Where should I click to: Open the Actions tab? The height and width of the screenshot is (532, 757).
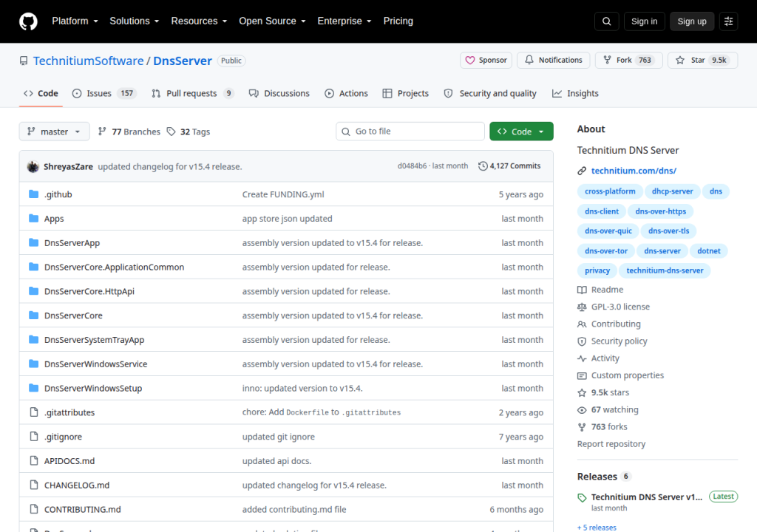click(x=346, y=93)
